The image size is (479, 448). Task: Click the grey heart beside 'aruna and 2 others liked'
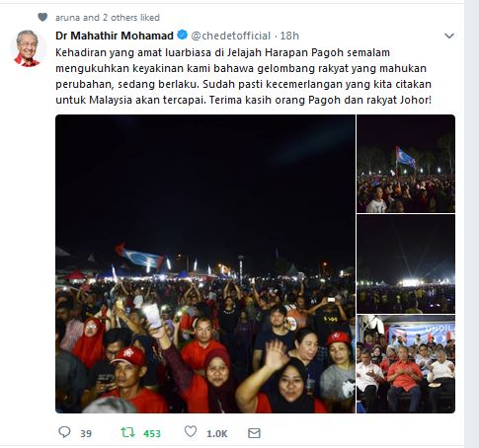42,17
